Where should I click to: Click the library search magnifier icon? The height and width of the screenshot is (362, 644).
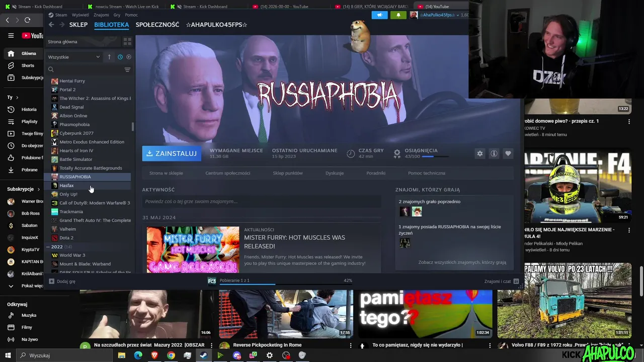[x=51, y=69]
